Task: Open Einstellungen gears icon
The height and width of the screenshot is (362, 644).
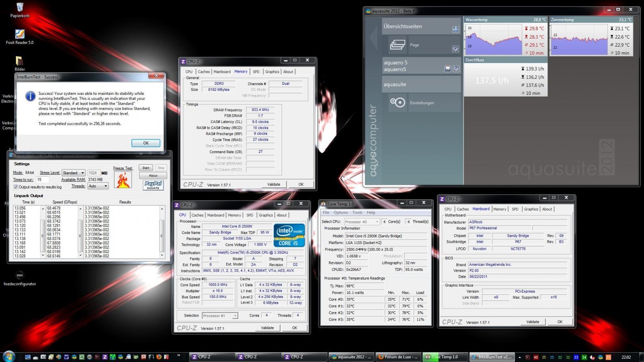Action: 398,102
